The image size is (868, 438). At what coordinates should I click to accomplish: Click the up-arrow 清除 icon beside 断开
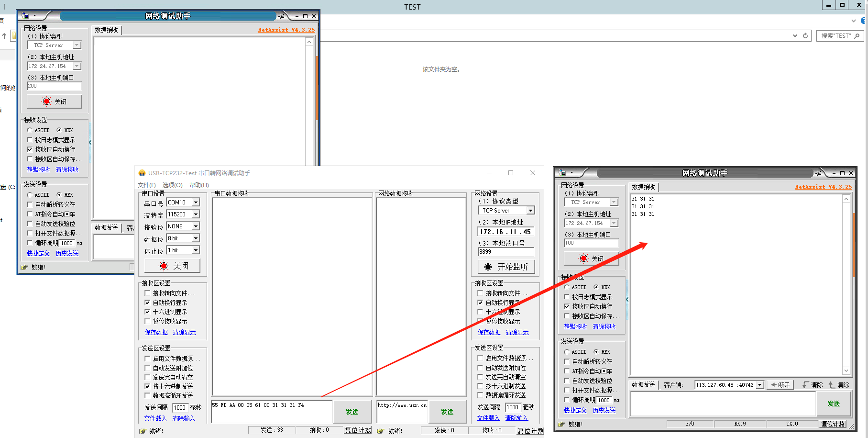pos(832,385)
